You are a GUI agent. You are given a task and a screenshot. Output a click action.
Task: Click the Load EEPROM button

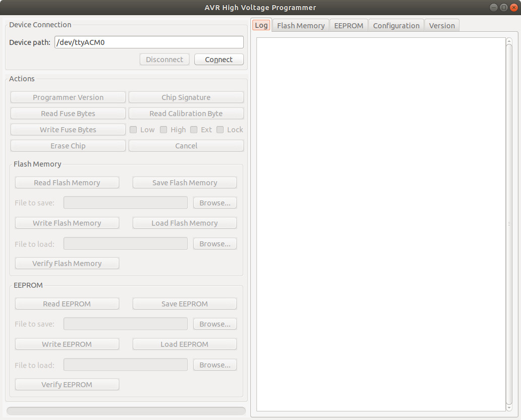(x=185, y=344)
